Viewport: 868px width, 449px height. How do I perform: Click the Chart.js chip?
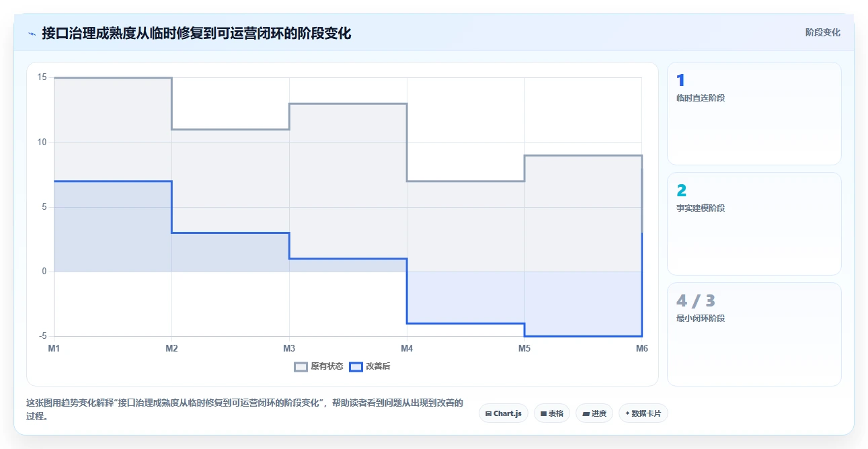click(504, 413)
